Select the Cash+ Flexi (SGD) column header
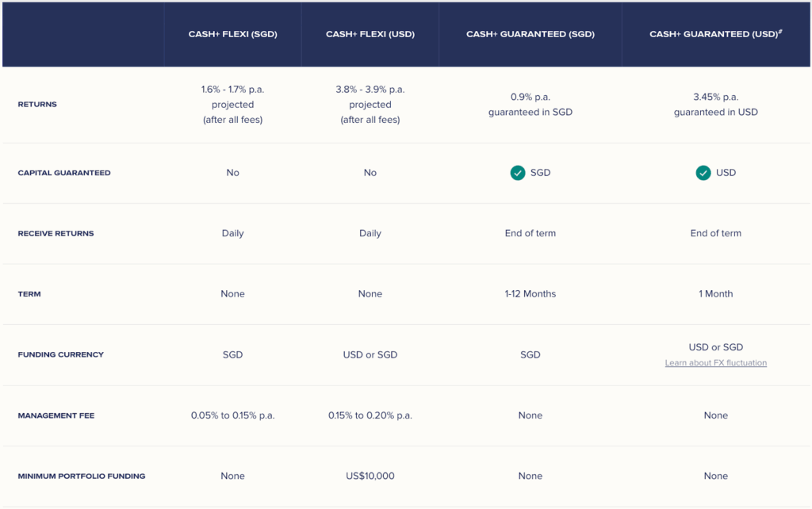The width and height of the screenshot is (812, 509). (x=232, y=35)
